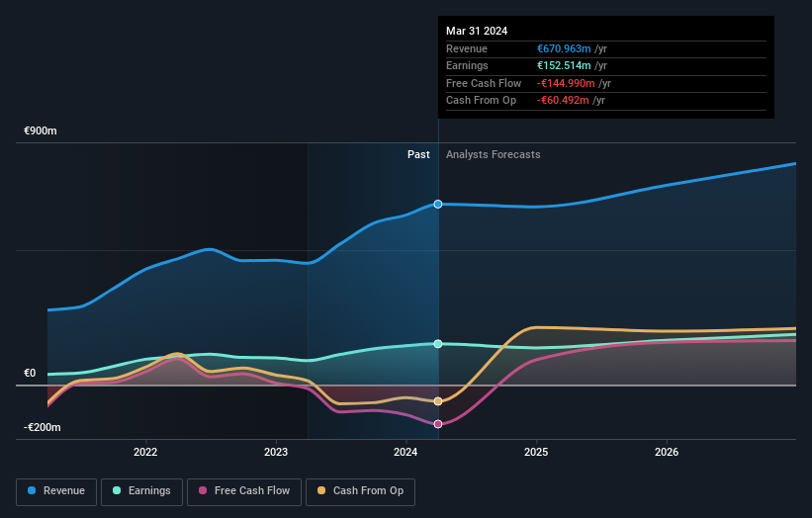Click the -€60.492m cash from op value
This screenshot has height=518, width=812.
563,101
